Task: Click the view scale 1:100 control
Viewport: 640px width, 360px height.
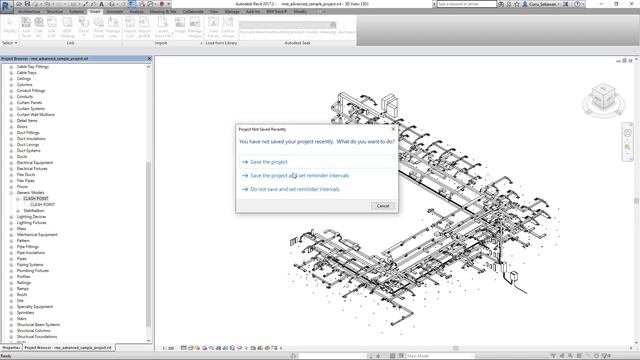Action: point(168,348)
